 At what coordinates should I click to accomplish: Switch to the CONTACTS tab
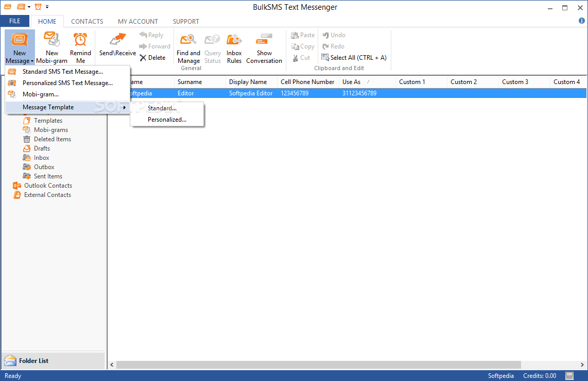pos(87,22)
